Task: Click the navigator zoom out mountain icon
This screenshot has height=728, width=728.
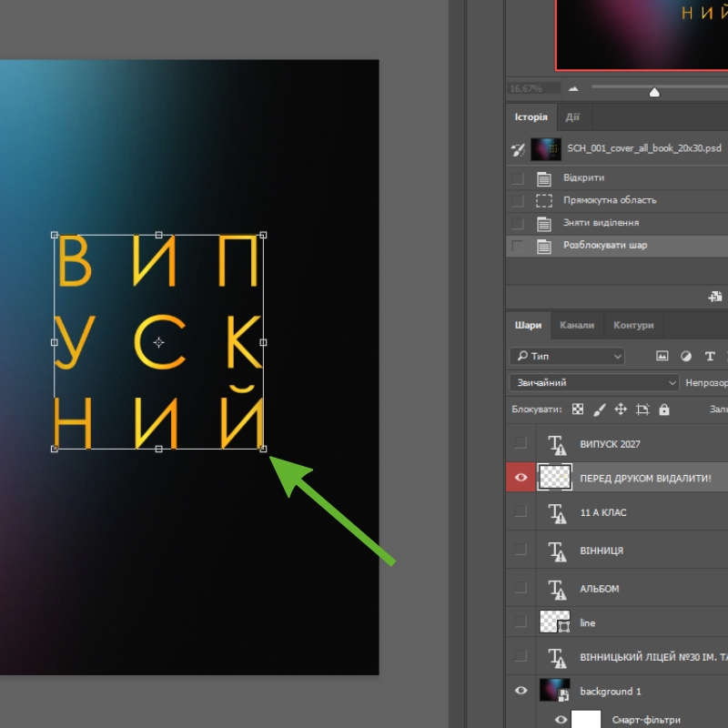Action: tap(573, 88)
